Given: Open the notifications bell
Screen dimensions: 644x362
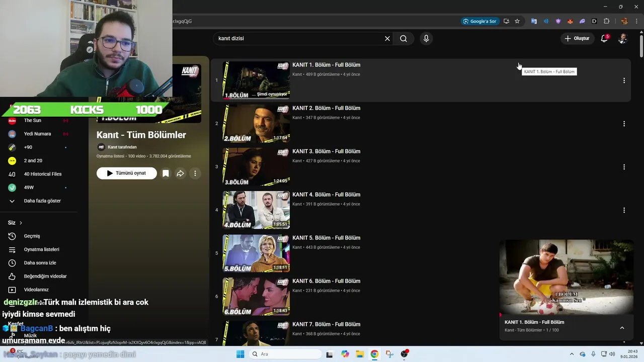Looking at the screenshot, I should (604, 39).
